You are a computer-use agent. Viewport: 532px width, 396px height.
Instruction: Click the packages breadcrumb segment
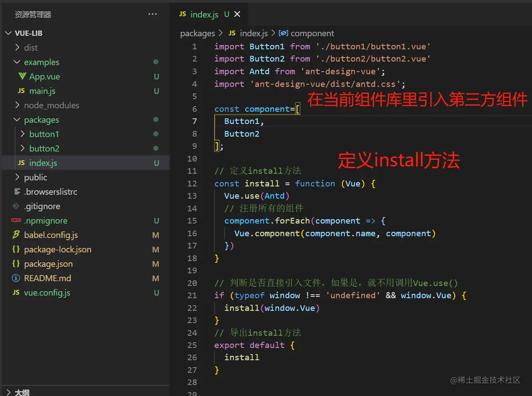coord(198,33)
